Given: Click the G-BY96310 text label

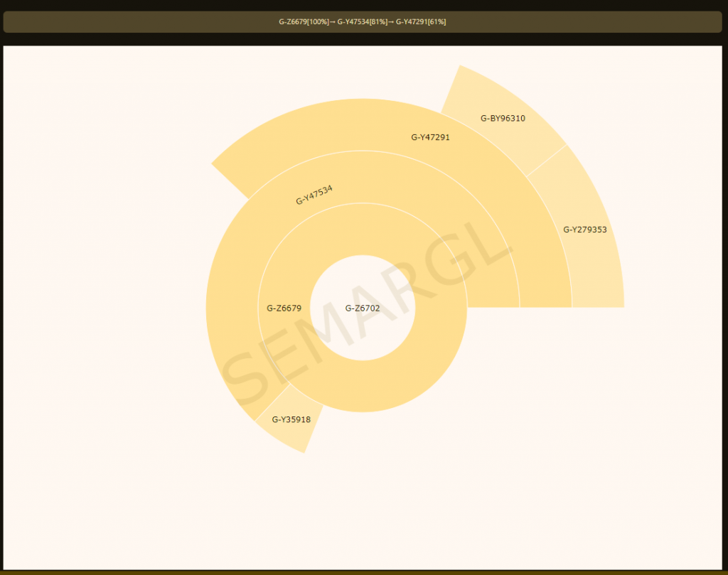Looking at the screenshot, I should click(x=503, y=118).
